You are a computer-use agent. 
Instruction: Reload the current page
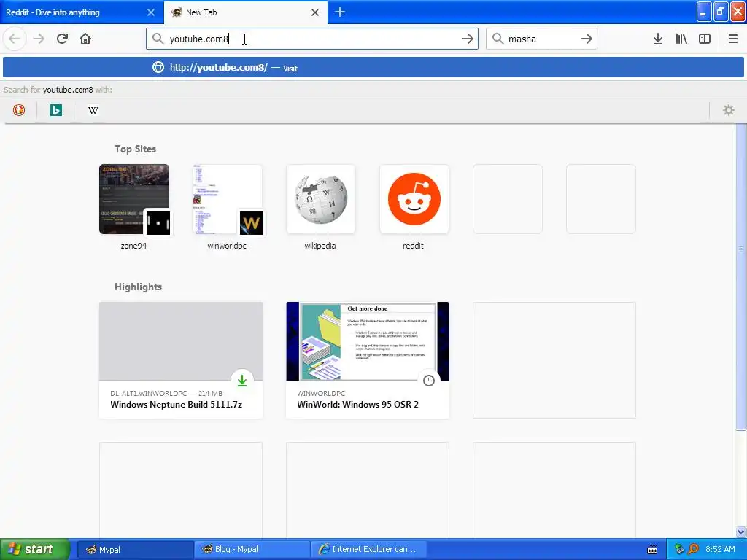(62, 39)
